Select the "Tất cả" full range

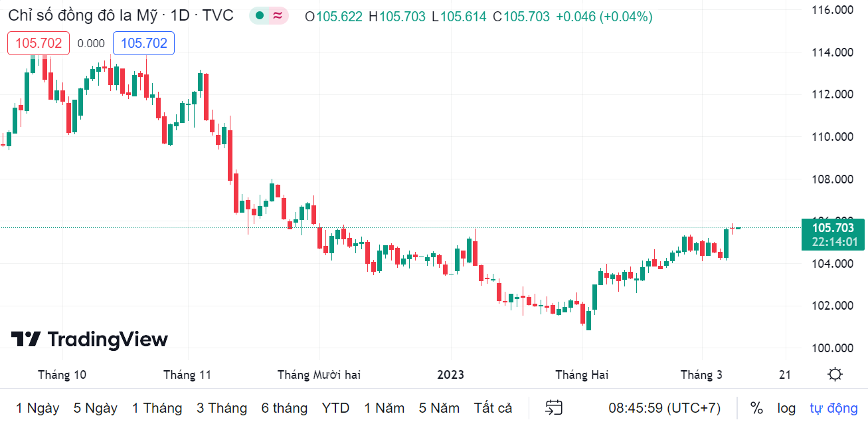click(493, 407)
